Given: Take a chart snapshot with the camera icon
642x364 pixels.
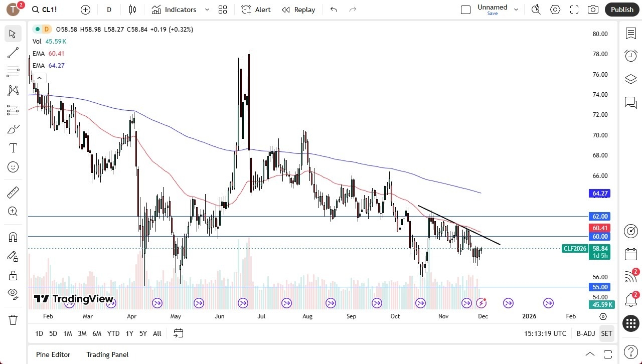Looking at the screenshot, I should tap(592, 9).
